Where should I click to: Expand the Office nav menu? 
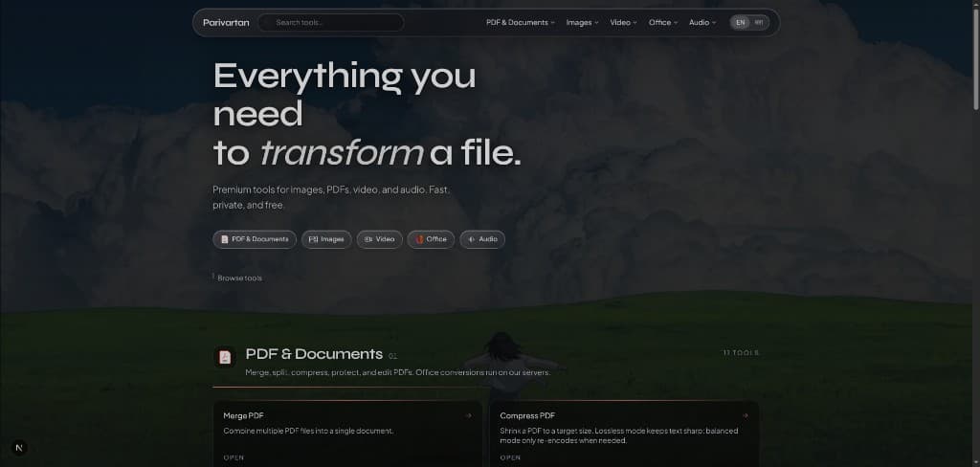click(x=663, y=23)
